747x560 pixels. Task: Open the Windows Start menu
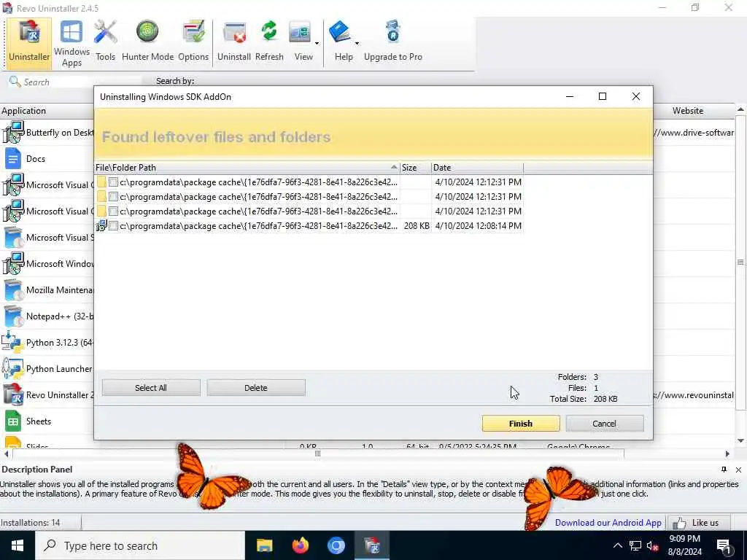click(18, 545)
